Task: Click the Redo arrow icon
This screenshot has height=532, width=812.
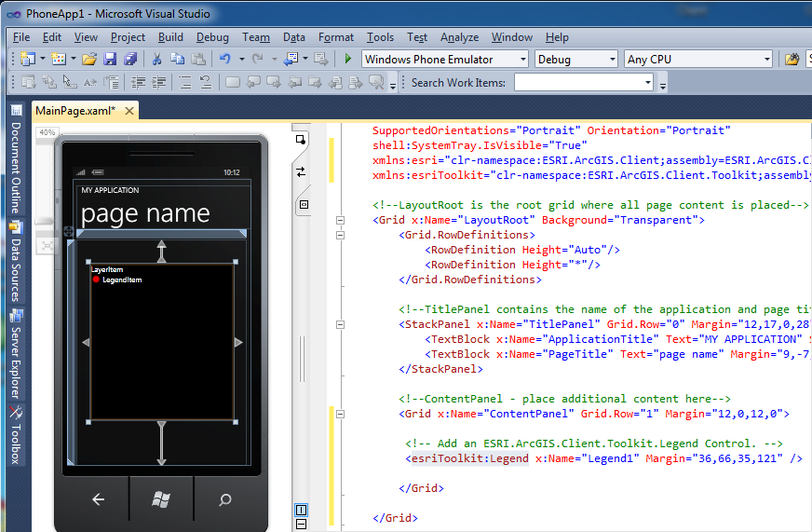Action: 257,59
